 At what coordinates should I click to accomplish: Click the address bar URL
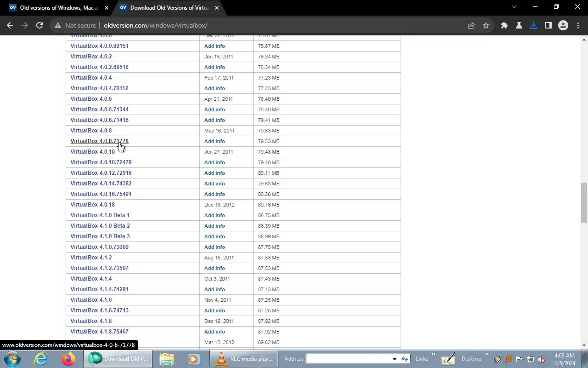tap(155, 26)
